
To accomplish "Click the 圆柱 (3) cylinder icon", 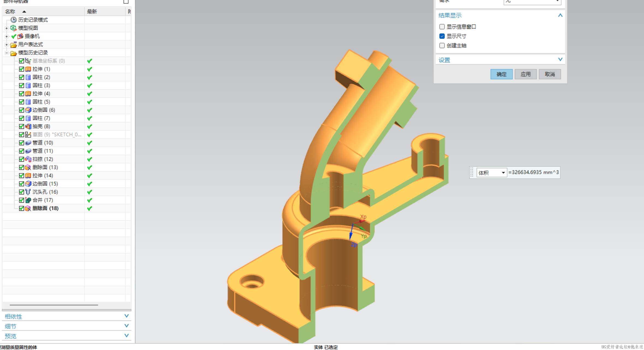I will (x=28, y=85).
